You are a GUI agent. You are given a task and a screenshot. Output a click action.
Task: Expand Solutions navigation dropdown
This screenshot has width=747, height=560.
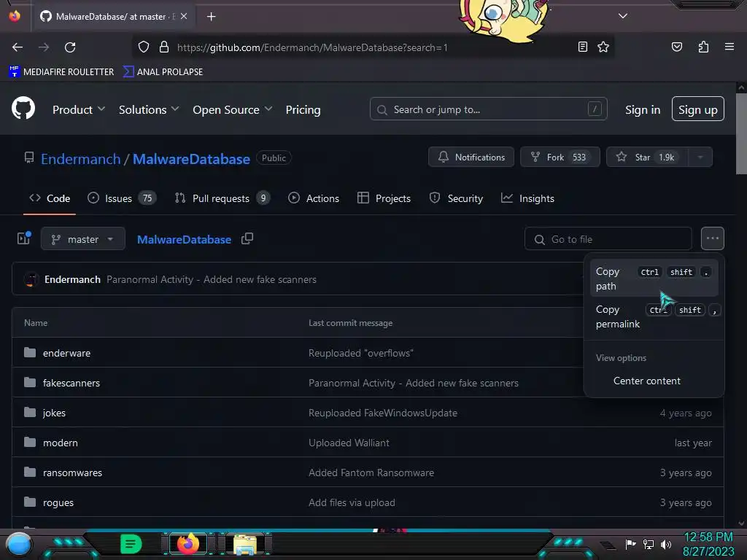[149, 109]
